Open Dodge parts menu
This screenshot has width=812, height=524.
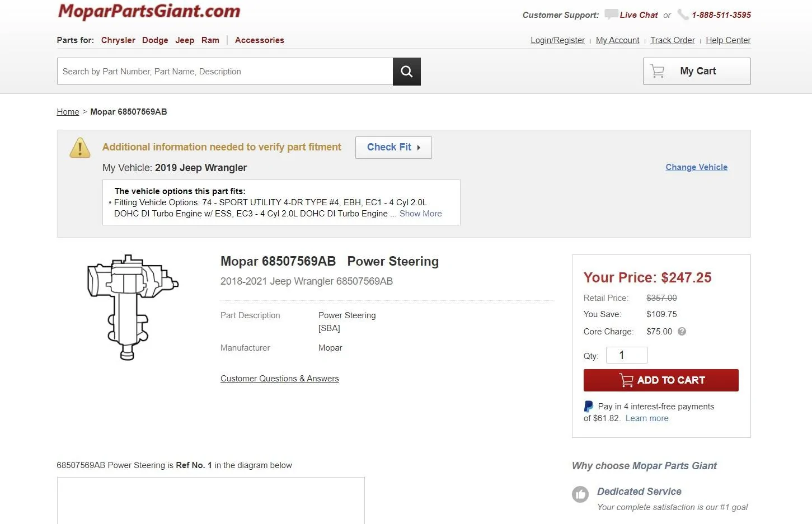155,40
